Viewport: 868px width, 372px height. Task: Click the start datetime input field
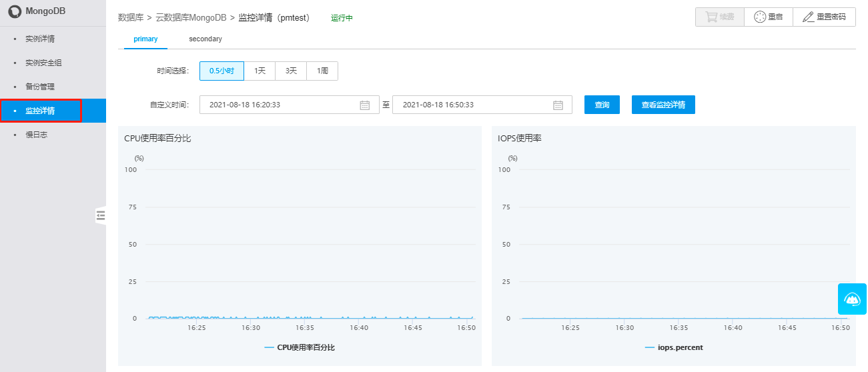(280, 105)
